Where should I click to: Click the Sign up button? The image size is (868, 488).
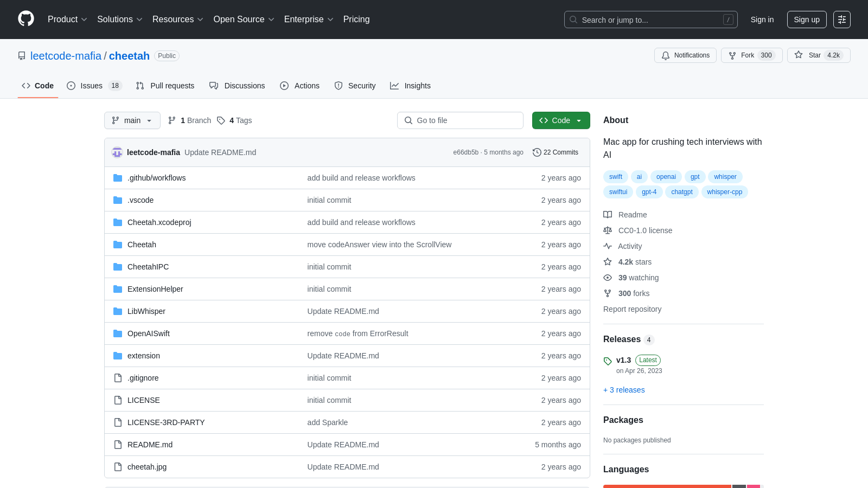(807, 20)
